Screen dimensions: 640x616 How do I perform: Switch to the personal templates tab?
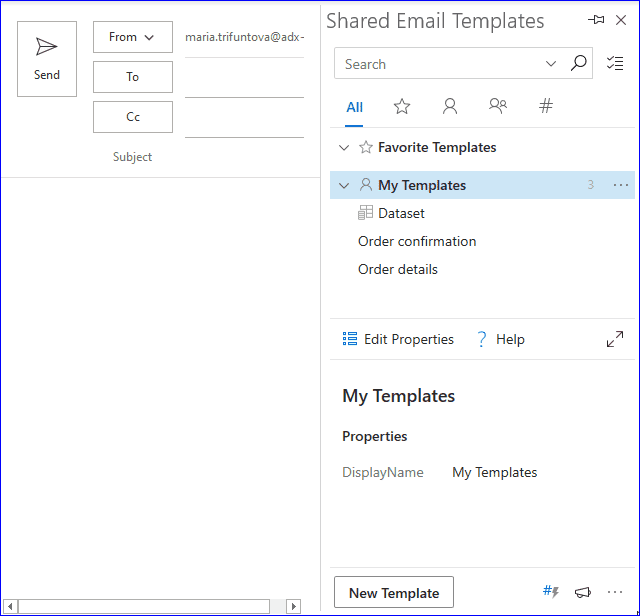coord(450,107)
